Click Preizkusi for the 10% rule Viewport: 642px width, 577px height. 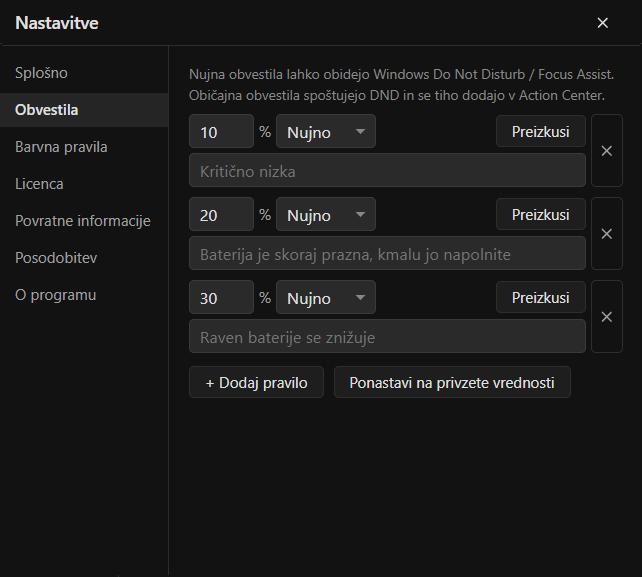pos(540,131)
